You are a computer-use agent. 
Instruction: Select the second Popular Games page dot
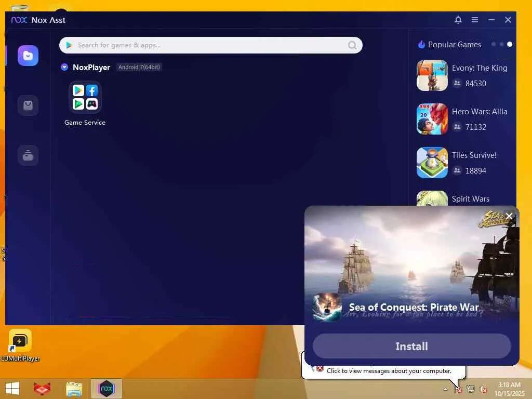pos(501,45)
